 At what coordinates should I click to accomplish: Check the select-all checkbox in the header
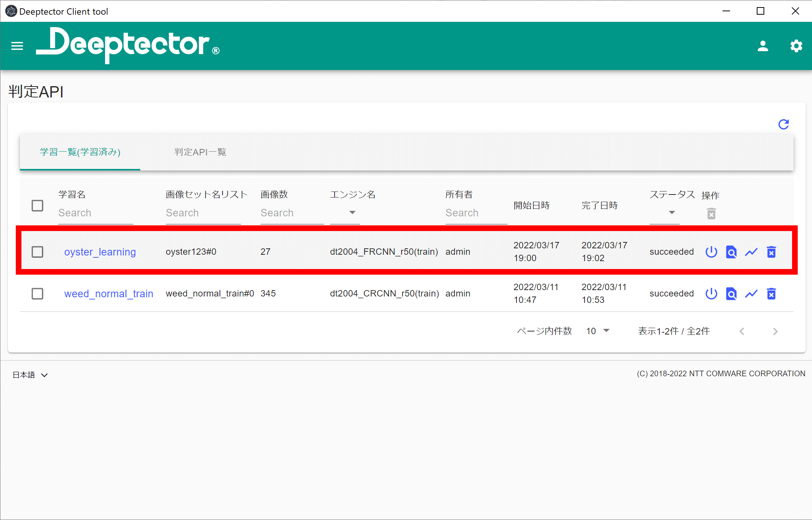click(37, 205)
